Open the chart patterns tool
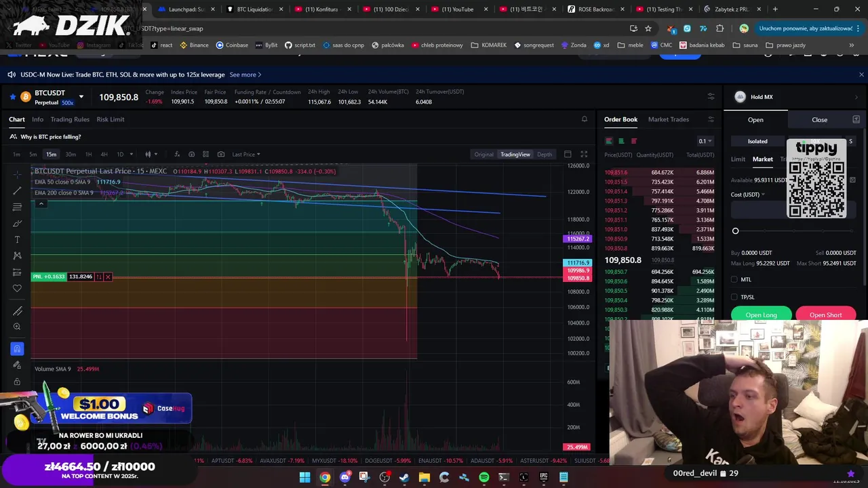Image resolution: width=868 pixels, height=488 pixels. coord(17,256)
